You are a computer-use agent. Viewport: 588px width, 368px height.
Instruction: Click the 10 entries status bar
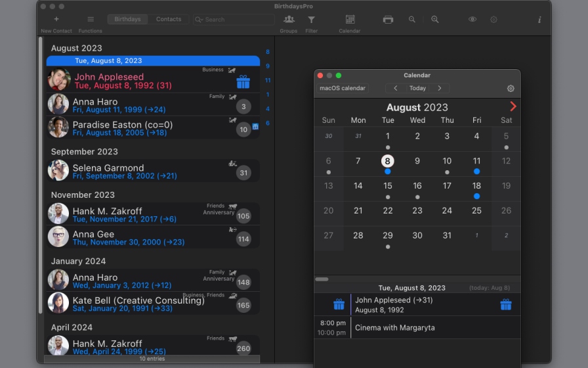pyautogui.click(x=152, y=359)
